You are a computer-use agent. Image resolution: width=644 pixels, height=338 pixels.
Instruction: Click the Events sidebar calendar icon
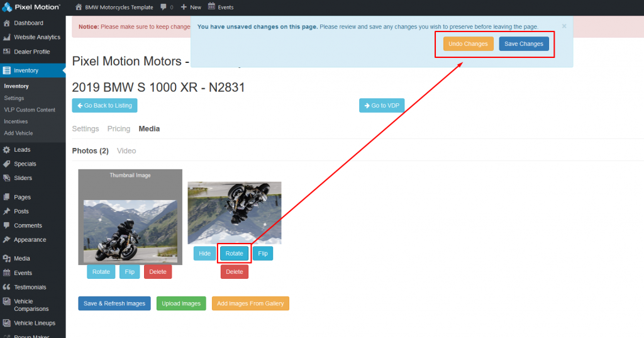(6, 273)
